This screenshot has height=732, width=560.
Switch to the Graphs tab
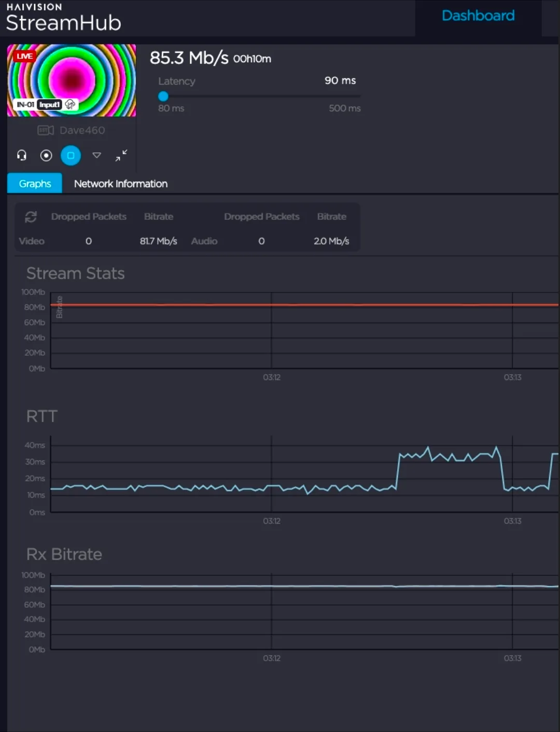(x=35, y=184)
